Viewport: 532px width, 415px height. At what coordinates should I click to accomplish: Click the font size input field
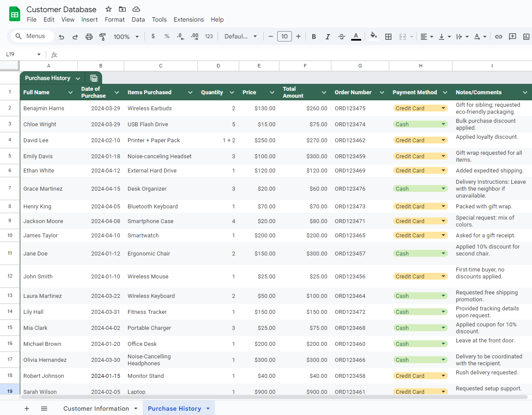(x=284, y=37)
